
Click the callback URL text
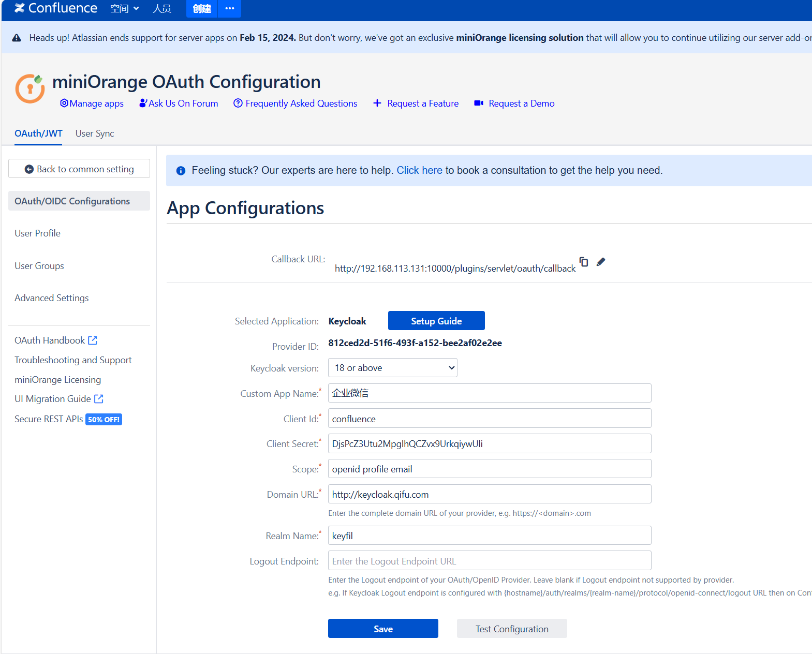455,269
